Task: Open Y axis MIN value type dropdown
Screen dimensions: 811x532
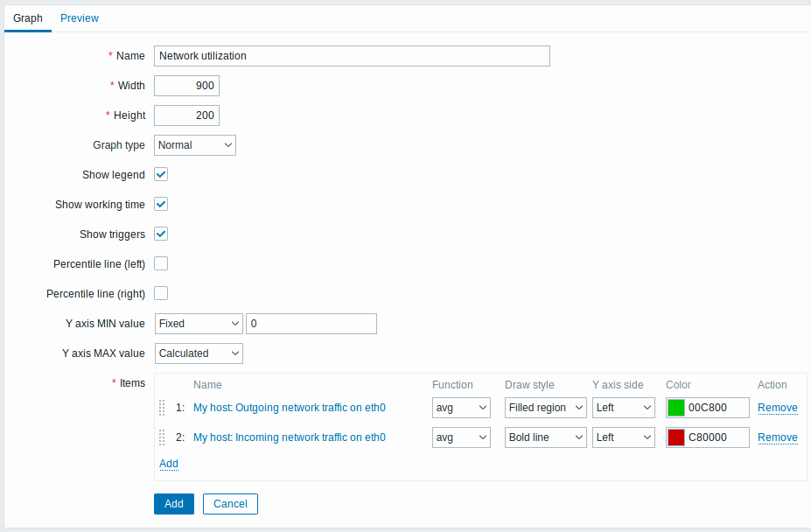Action: (x=199, y=324)
